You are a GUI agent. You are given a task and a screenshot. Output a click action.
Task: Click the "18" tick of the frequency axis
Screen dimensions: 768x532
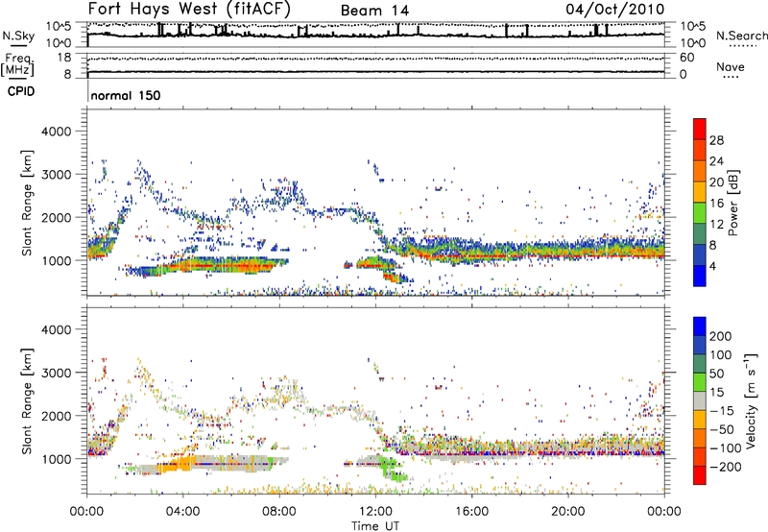click(x=64, y=58)
